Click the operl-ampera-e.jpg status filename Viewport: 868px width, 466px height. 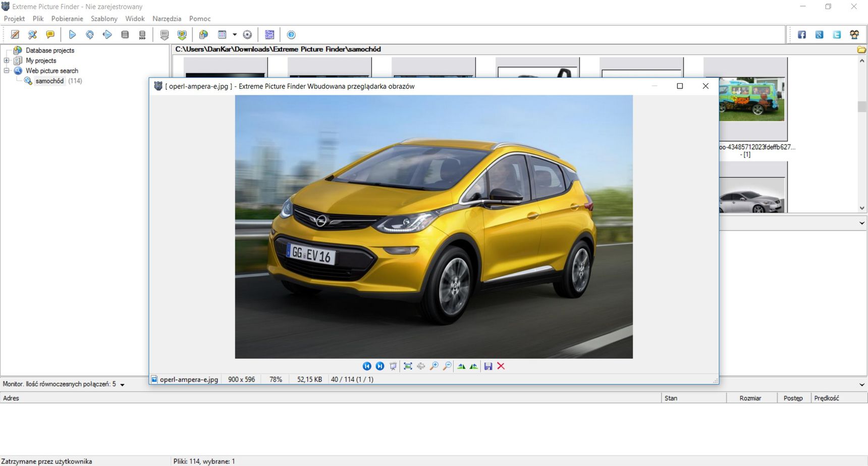click(189, 380)
